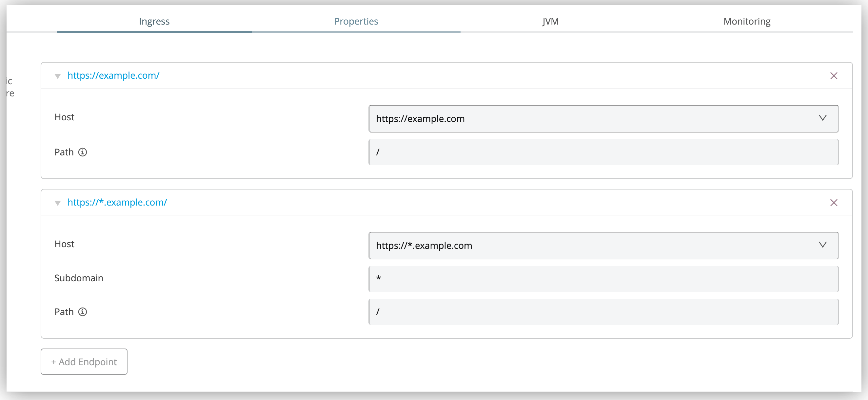This screenshot has width=868, height=400.
Task: Click the Path info icon in the wildcard endpoint
Action: [83, 312]
